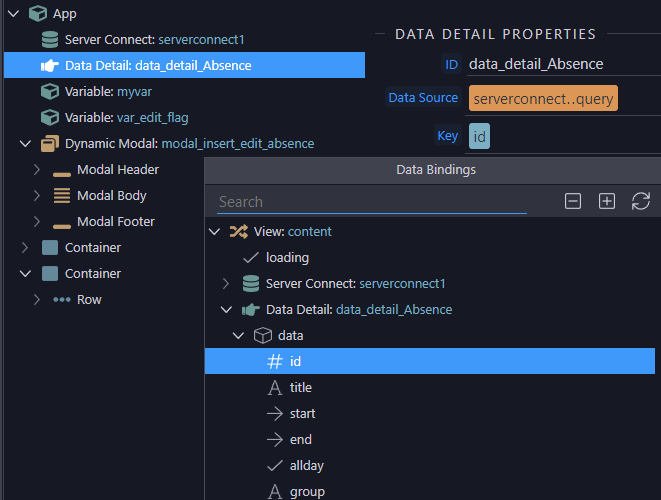
Task: Select the Modal Body row
Action: (112, 196)
